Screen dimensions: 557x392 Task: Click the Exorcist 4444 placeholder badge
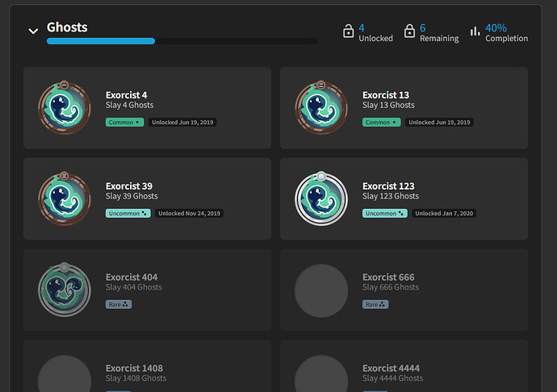coord(321,373)
